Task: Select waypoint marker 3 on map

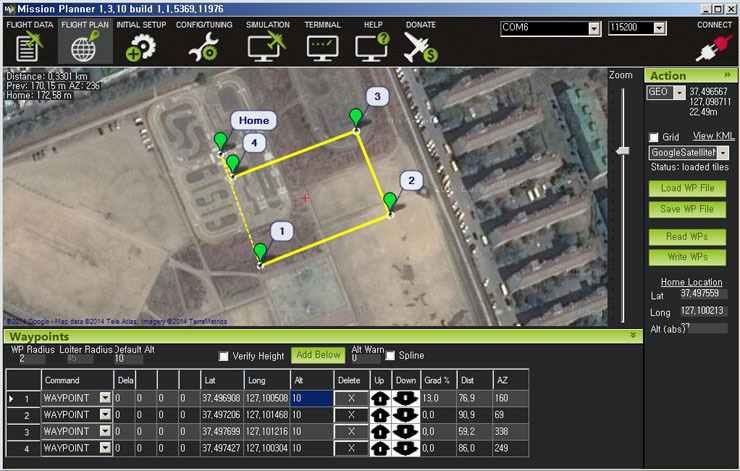Action: pyautogui.click(x=356, y=118)
